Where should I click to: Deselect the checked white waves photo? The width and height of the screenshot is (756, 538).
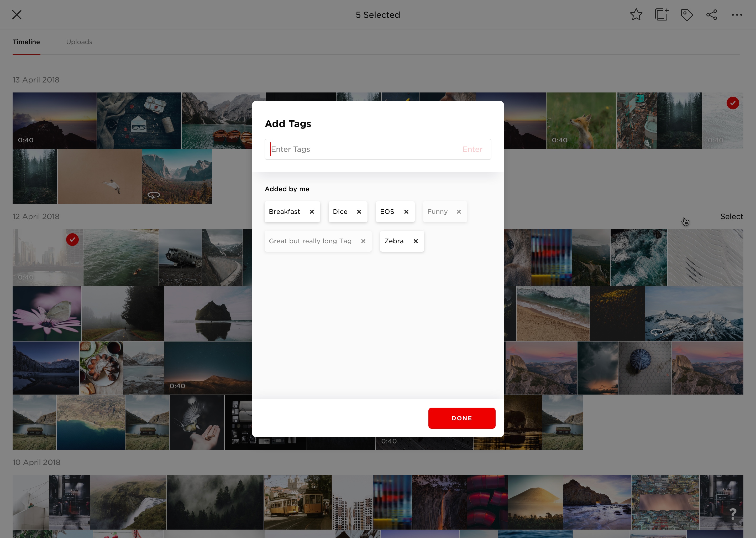pos(732,103)
